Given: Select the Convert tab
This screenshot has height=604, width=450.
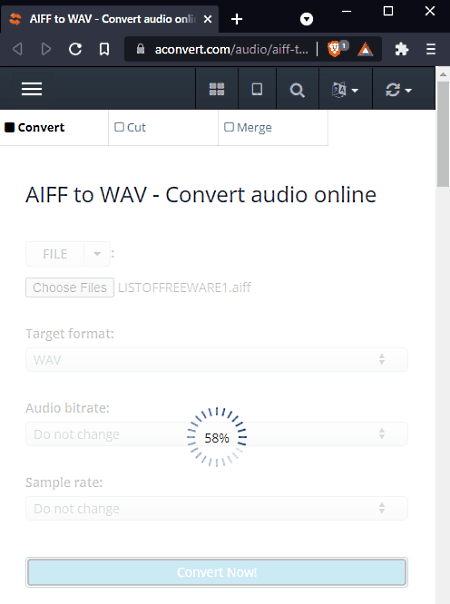Looking at the screenshot, I should point(54,128).
